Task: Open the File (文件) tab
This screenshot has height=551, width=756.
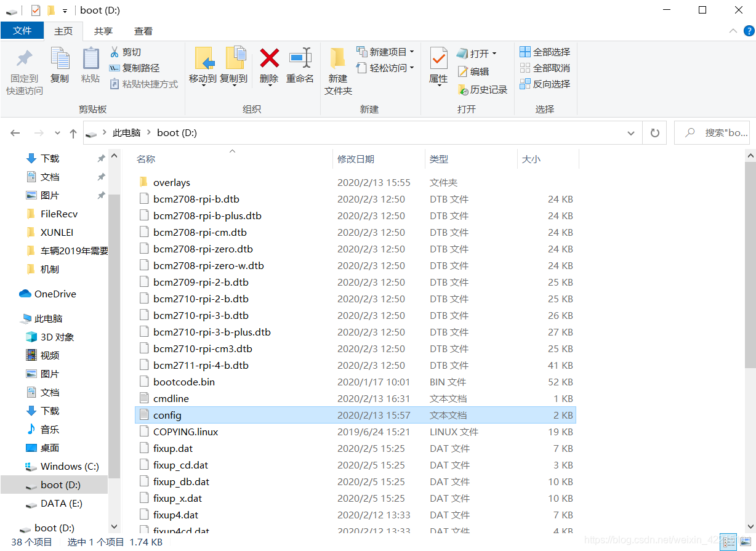Action: pyautogui.click(x=22, y=31)
